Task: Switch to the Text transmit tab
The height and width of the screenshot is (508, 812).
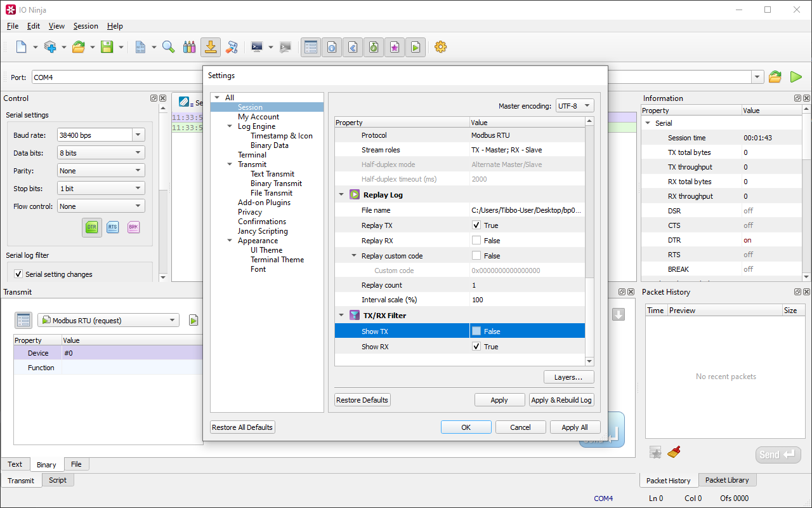Action: pyautogui.click(x=15, y=464)
